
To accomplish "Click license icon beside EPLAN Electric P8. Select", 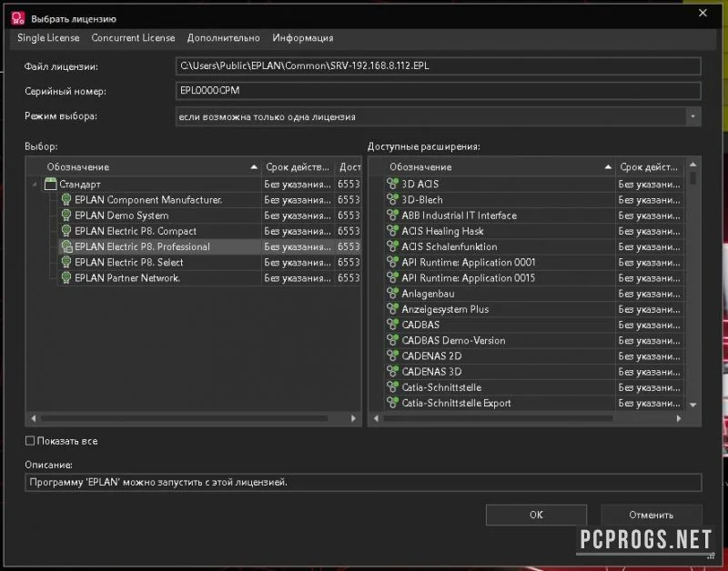I will pyautogui.click(x=66, y=262).
